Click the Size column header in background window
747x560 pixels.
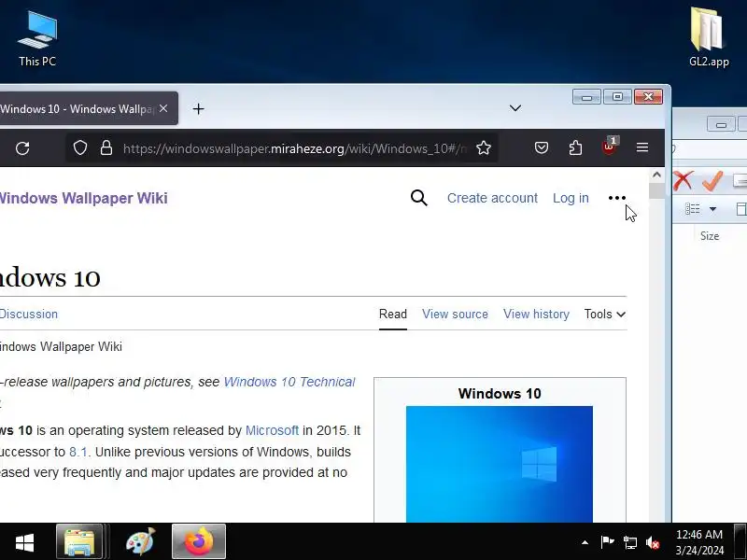pyautogui.click(x=710, y=236)
